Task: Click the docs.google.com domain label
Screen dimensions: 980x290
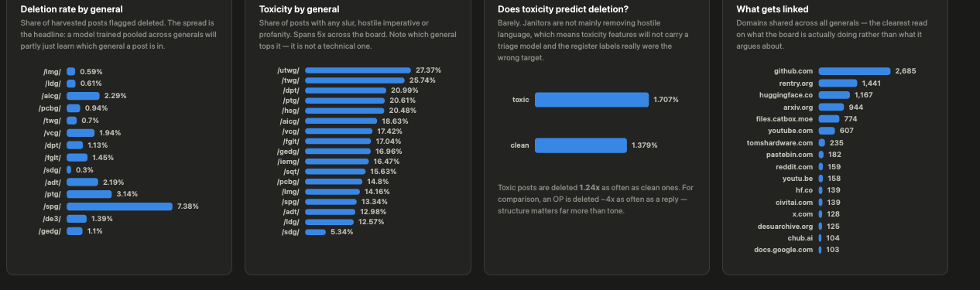Action: (783, 250)
